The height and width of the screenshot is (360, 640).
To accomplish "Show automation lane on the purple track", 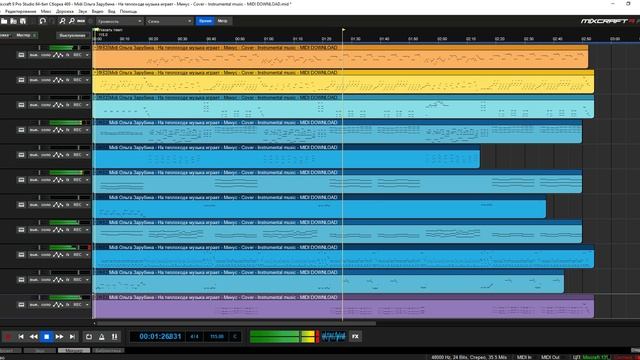I will [x=58, y=305].
